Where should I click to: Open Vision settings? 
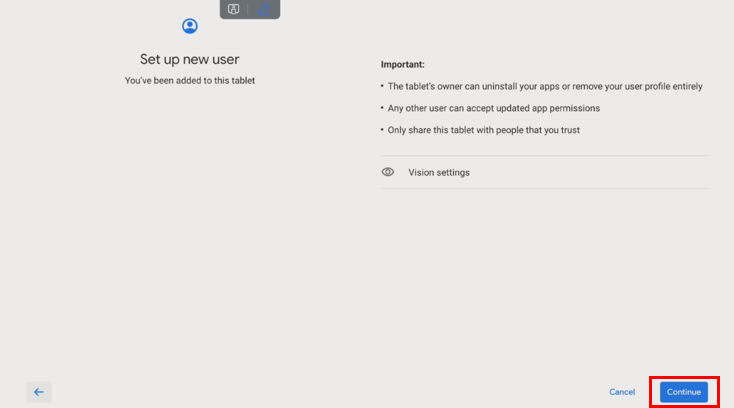coord(439,172)
